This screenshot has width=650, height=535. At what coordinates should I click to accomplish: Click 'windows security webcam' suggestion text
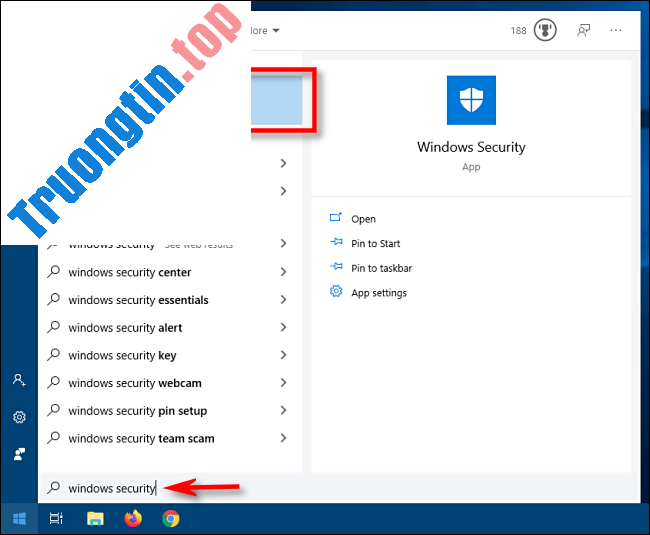click(x=135, y=383)
